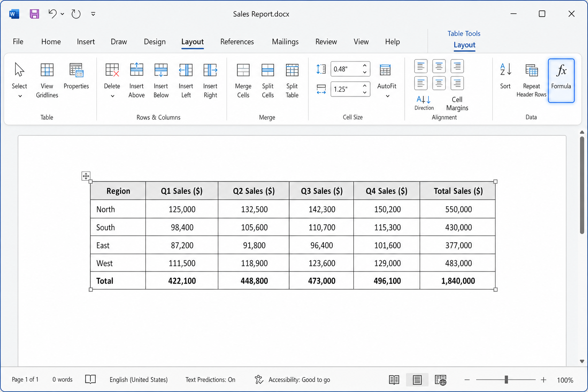The height and width of the screenshot is (392, 588).
Task: Click Accessibility: Good to go
Action: (292, 379)
